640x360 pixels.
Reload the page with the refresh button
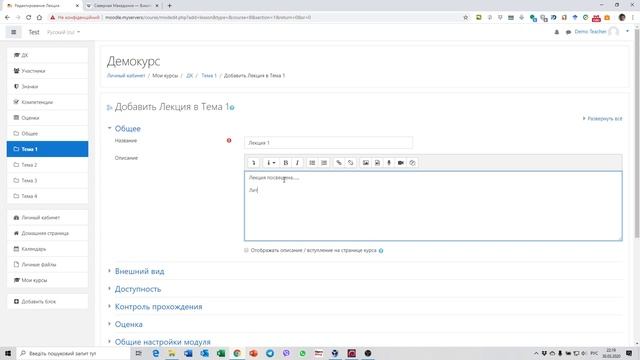28,18
